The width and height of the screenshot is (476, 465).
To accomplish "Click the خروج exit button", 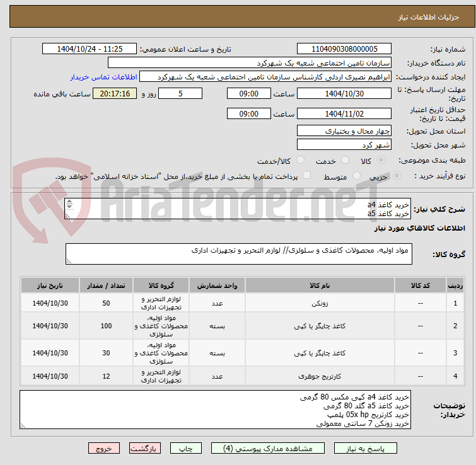I will click(104, 449).
